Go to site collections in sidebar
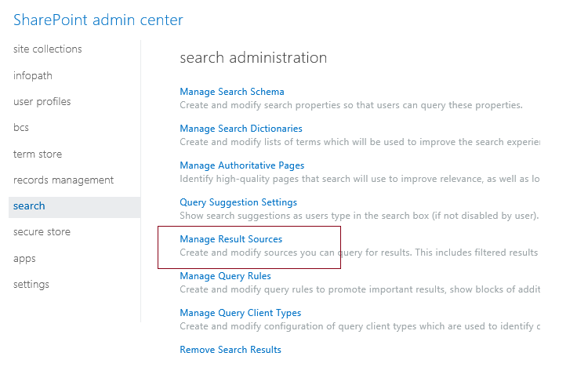Viewport: 588px width, 378px height. coord(48,49)
